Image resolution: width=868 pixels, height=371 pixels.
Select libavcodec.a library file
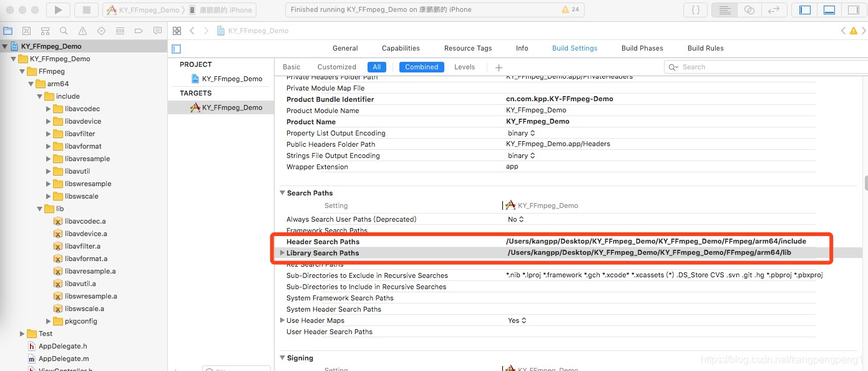click(x=85, y=221)
